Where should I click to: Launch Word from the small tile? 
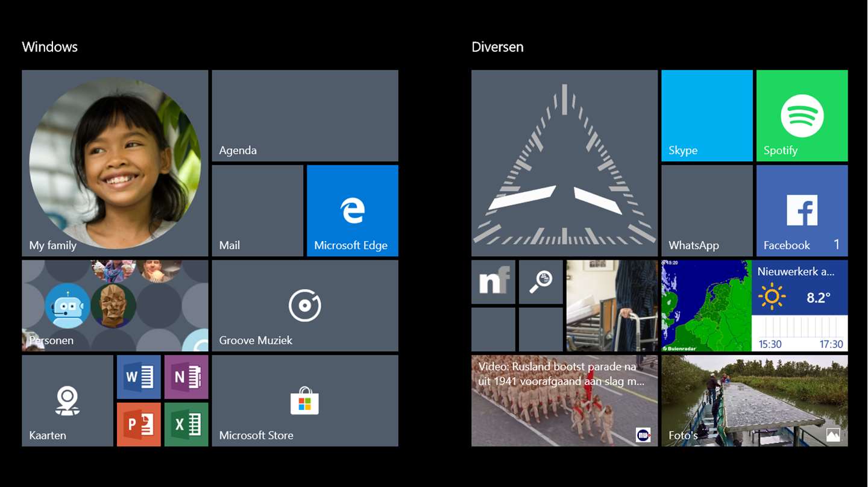(139, 377)
